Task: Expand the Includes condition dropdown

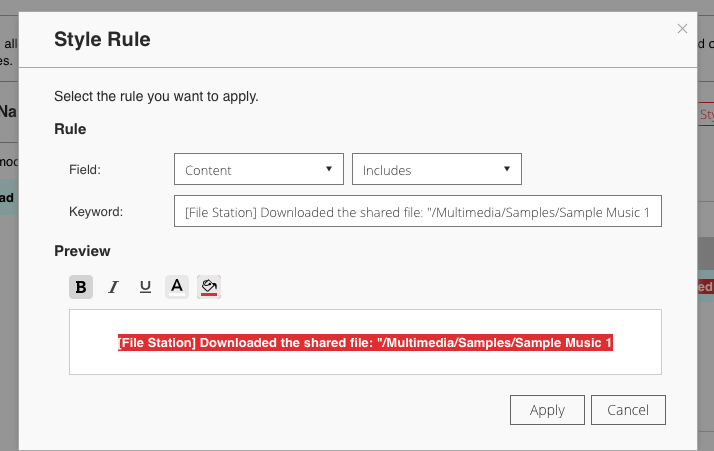Action: [436, 170]
